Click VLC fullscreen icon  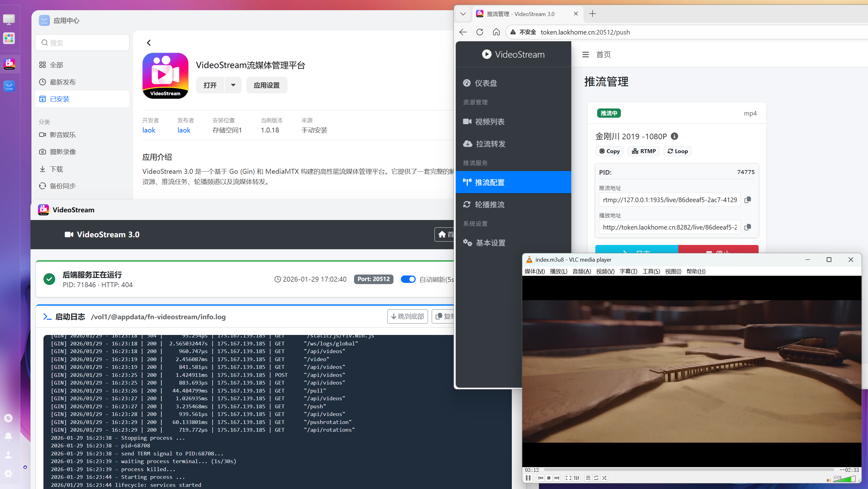point(568,478)
